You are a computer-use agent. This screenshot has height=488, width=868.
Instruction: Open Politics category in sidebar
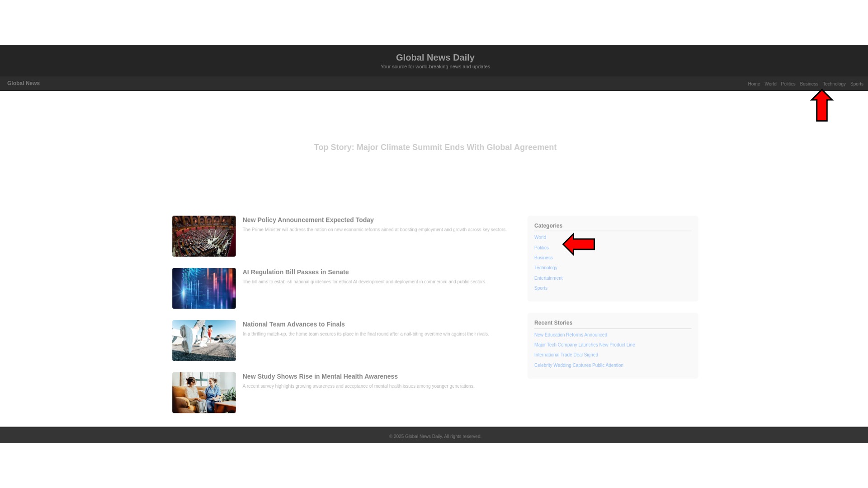(x=541, y=248)
